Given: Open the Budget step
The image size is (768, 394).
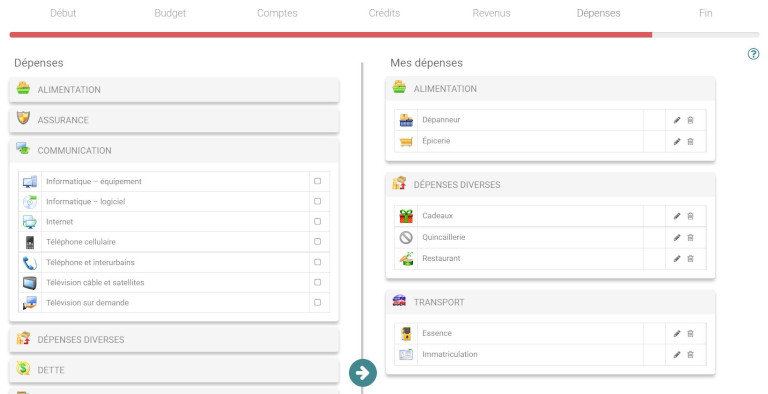Looking at the screenshot, I should tap(170, 13).
